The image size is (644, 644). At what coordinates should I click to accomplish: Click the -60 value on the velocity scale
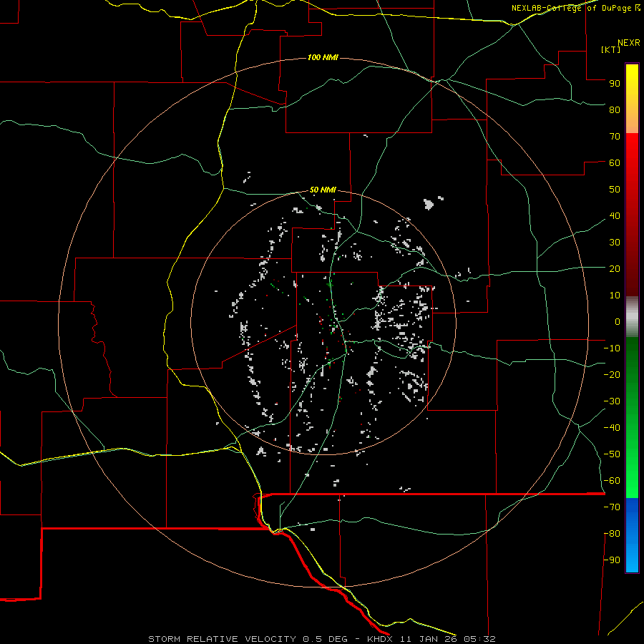pyautogui.click(x=612, y=481)
